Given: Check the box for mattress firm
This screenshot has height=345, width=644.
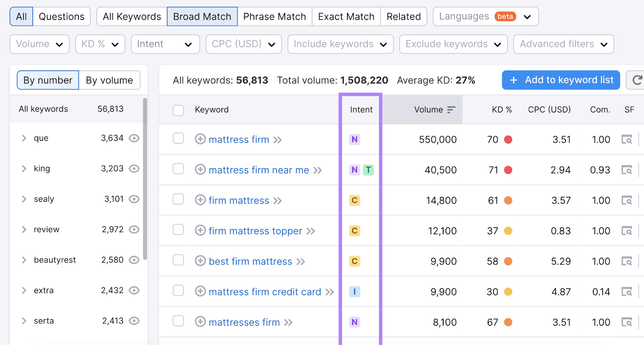Looking at the screenshot, I should 178,138.
